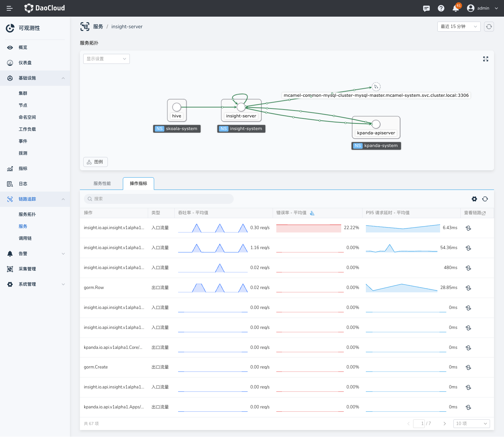Click the 图例 legend button

[95, 162]
